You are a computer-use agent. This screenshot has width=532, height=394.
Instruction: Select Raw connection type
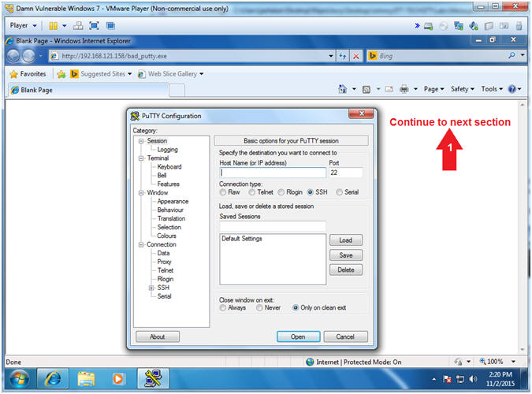(223, 192)
